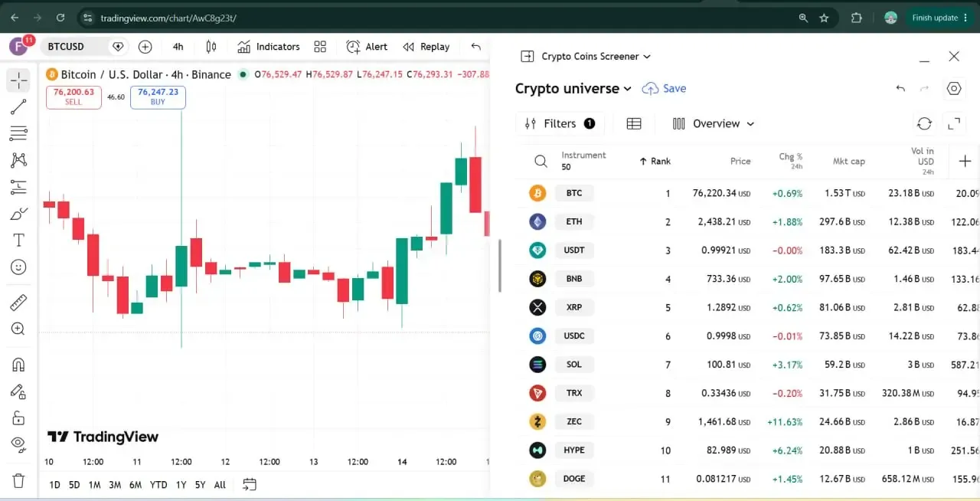Switch chart range to 1M
980x501 pixels.
coord(94,484)
